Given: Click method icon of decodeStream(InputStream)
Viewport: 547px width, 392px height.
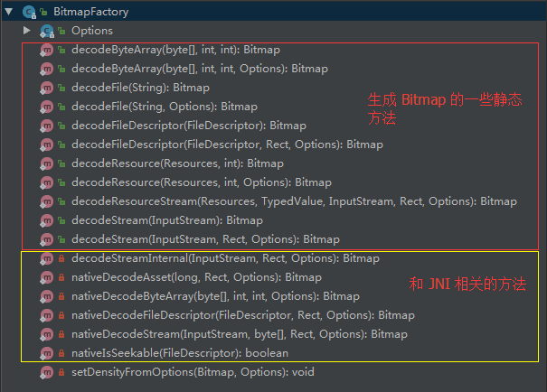Looking at the screenshot, I should click(x=46, y=220).
